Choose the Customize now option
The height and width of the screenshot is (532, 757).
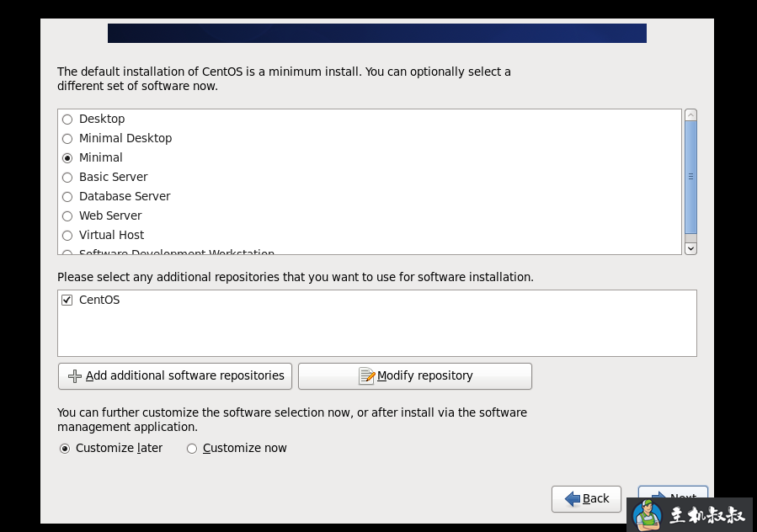pos(192,449)
